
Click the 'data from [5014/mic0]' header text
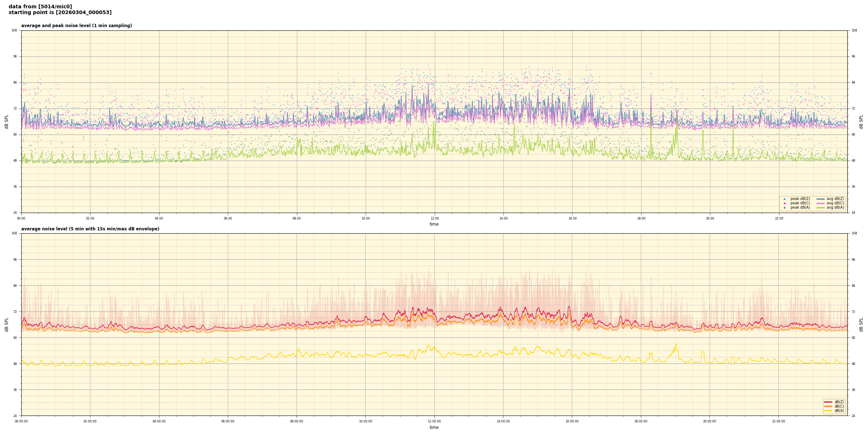pos(40,7)
